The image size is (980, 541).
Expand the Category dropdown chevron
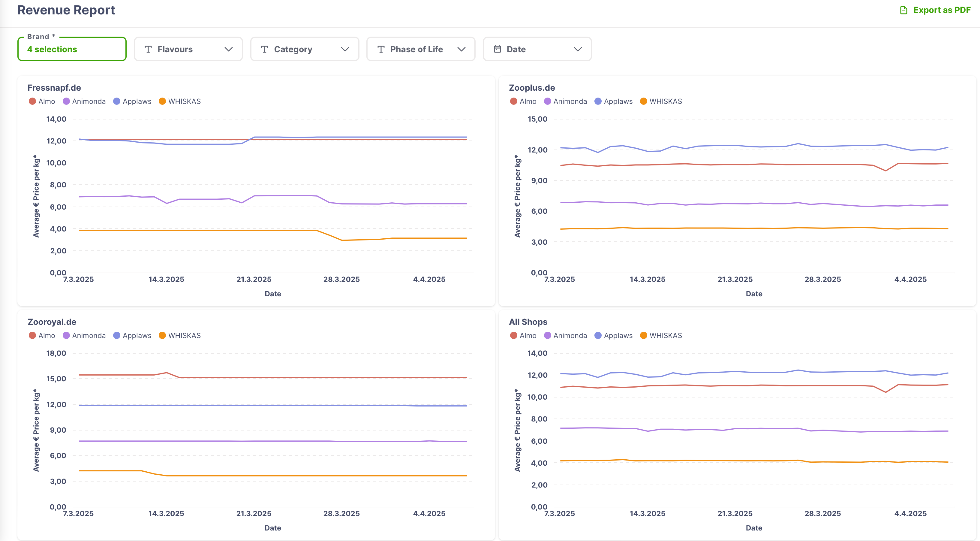(x=345, y=49)
